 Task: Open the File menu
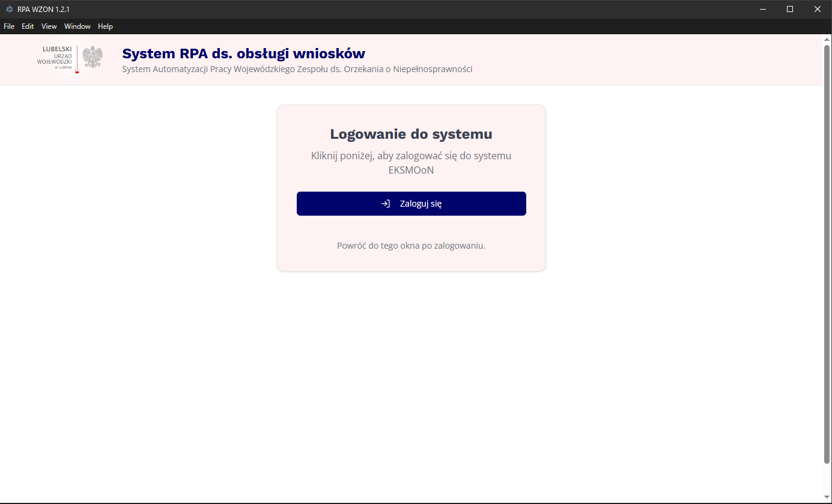pyautogui.click(x=9, y=26)
